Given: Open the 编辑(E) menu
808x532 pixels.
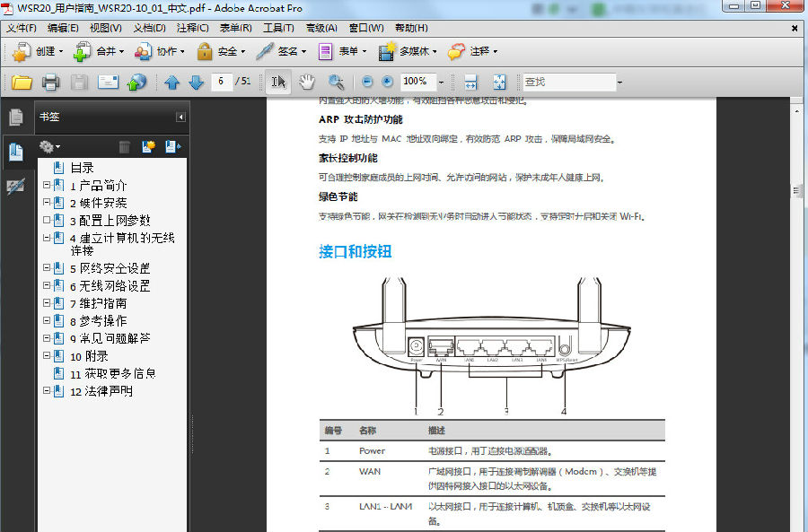Looking at the screenshot, I should click(x=63, y=28).
